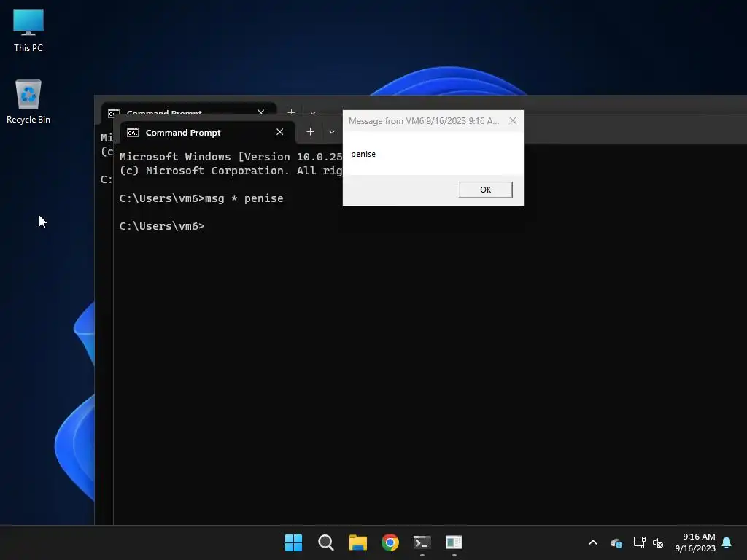Click the Microsoft Corporation copyright line
This screenshot has width=747, height=560.
(231, 171)
